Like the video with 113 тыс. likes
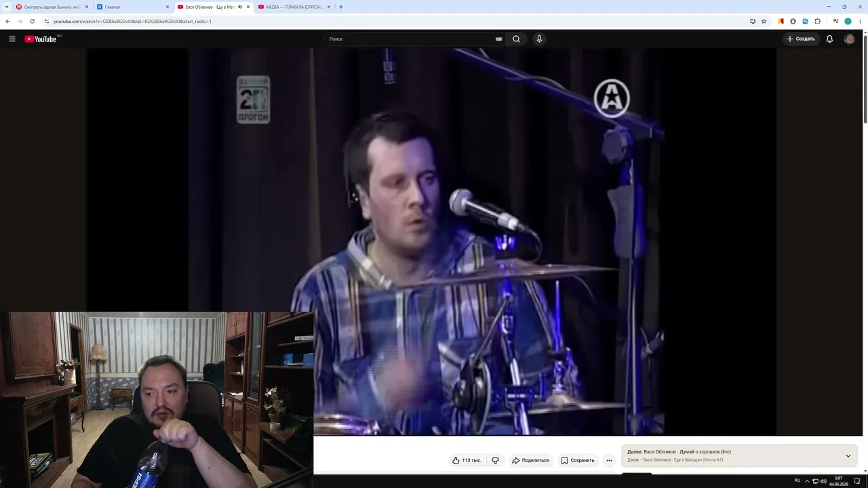The height and width of the screenshot is (488, 868). tap(467, 460)
